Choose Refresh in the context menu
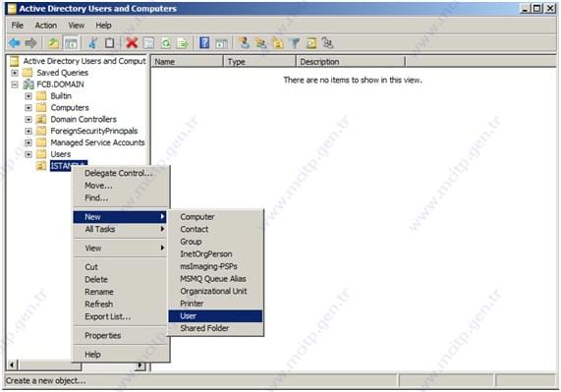Viewport: 561px width, 392px height. [120, 305]
